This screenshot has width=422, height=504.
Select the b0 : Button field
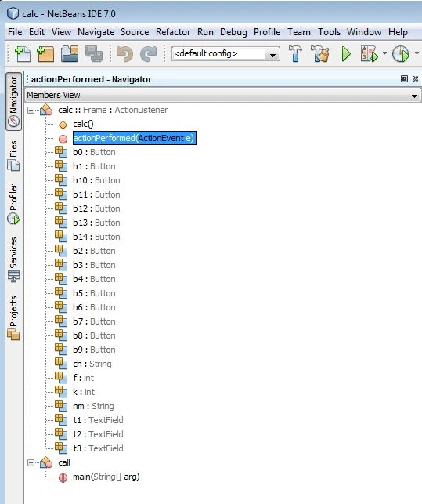pyautogui.click(x=94, y=152)
